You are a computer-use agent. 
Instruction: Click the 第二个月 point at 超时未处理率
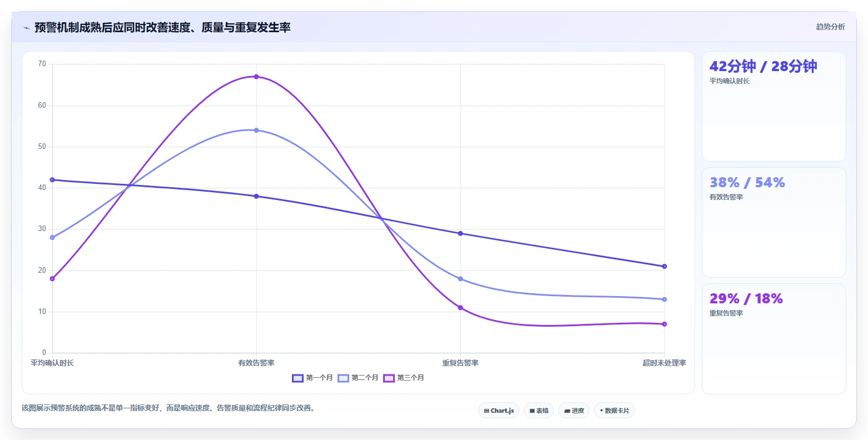coord(664,299)
